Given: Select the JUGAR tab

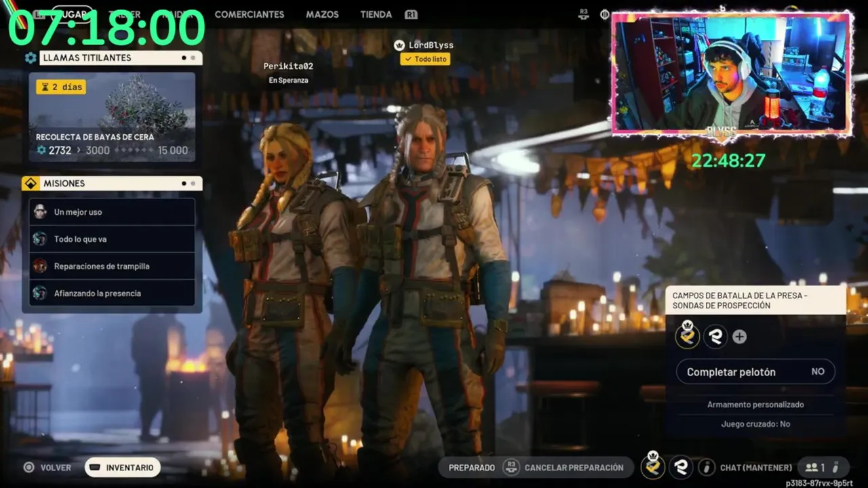Looking at the screenshot, I should (x=71, y=14).
